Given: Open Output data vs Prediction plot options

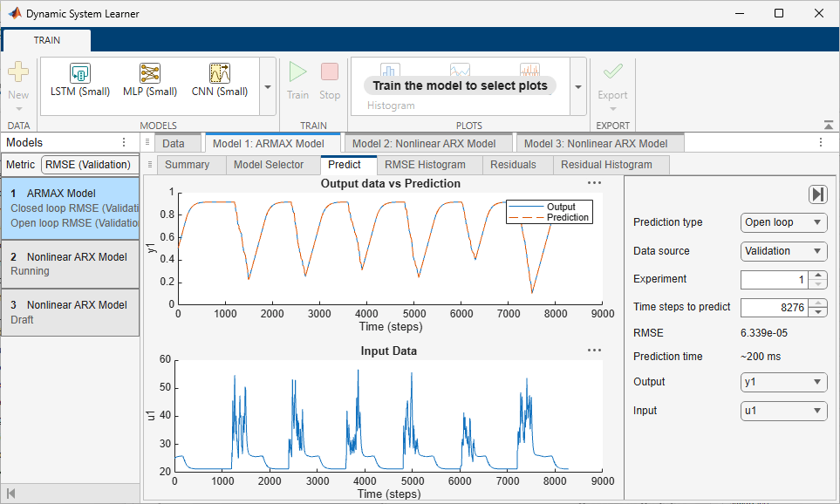Looking at the screenshot, I should 594,182.
